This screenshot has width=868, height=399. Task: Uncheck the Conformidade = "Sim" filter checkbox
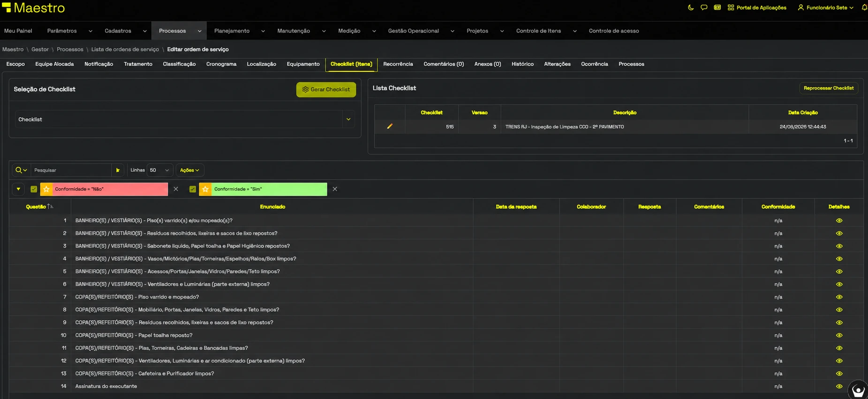click(x=193, y=189)
